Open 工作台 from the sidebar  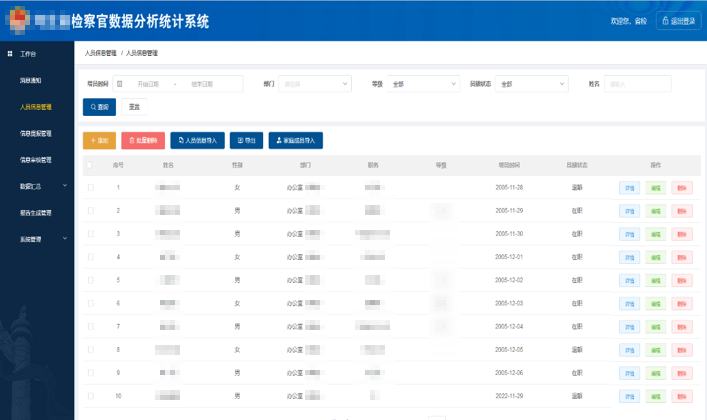point(28,54)
